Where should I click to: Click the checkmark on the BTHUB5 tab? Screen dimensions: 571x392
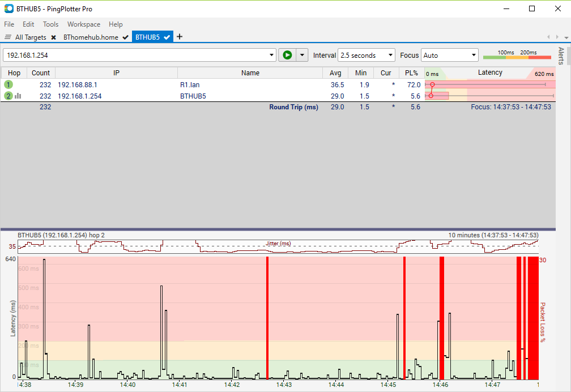pos(166,37)
